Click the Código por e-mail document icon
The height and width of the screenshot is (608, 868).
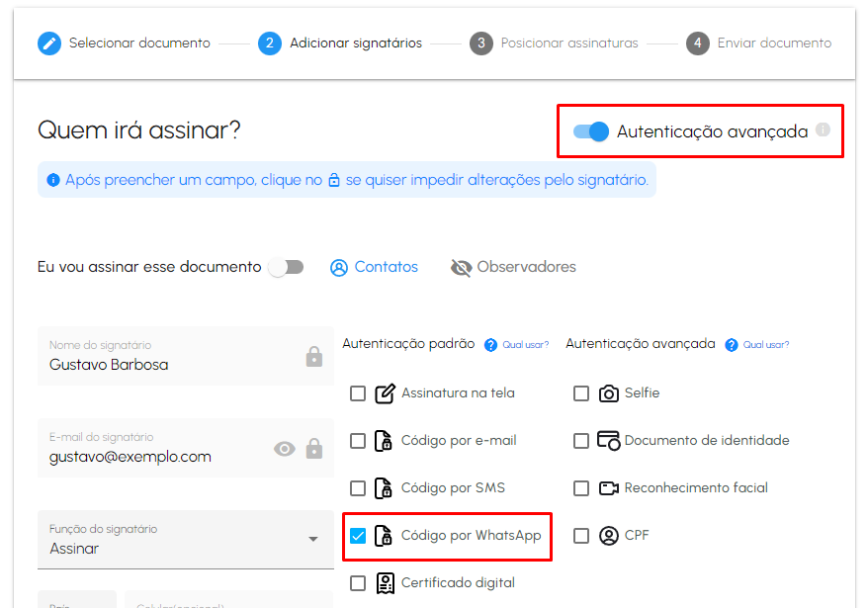pos(385,440)
